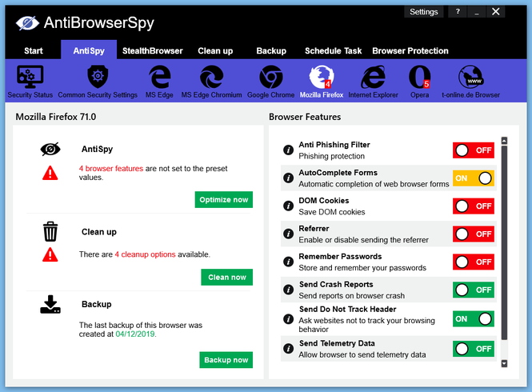
Task: Show info for Anti Phishing Filter
Action: [x=288, y=150]
